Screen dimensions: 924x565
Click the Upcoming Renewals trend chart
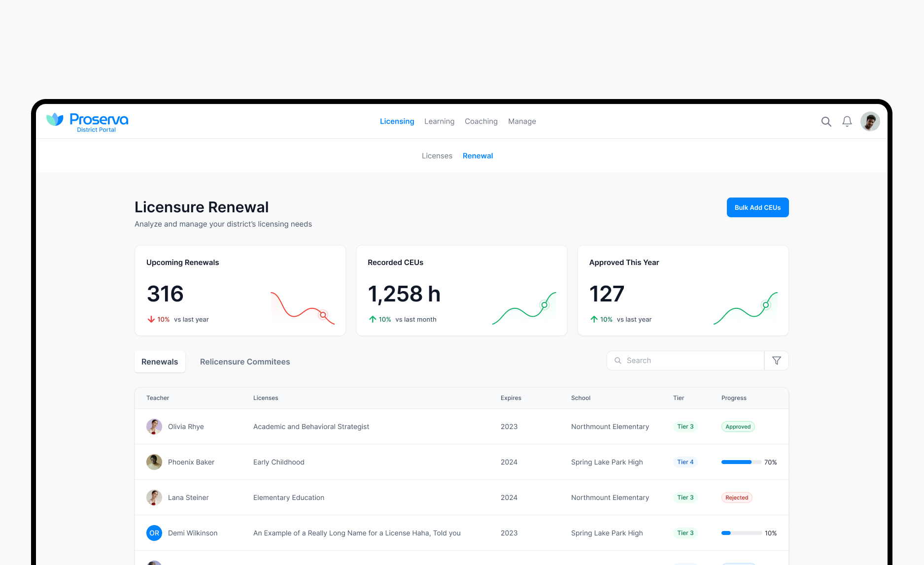(x=303, y=308)
